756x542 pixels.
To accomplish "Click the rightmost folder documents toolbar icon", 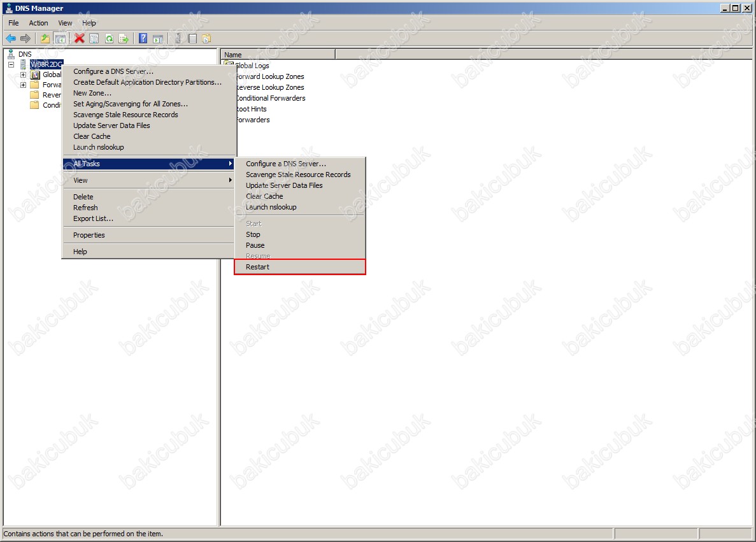I will coord(207,39).
